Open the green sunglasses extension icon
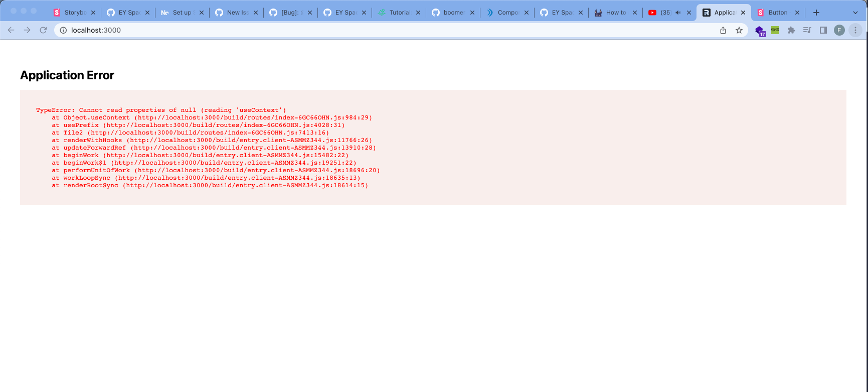This screenshot has width=868, height=392. coord(775,30)
